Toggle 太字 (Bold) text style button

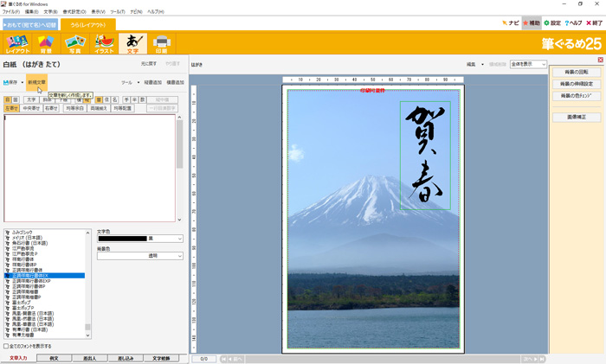[x=31, y=99]
